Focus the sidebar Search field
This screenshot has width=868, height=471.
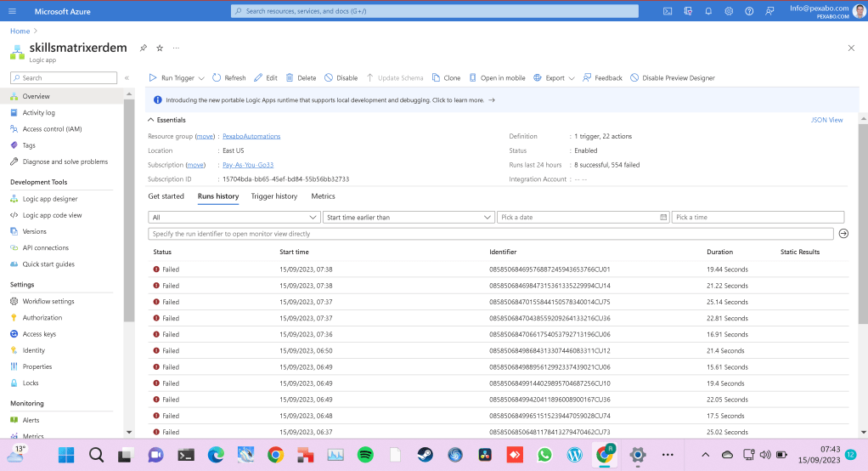pyautogui.click(x=64, y=78)
